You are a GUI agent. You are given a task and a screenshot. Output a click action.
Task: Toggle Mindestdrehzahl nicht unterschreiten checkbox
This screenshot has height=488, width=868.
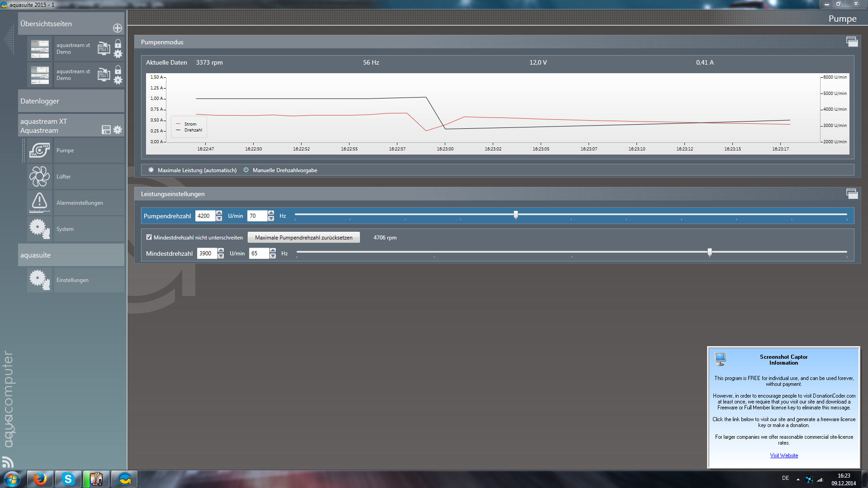149,237
